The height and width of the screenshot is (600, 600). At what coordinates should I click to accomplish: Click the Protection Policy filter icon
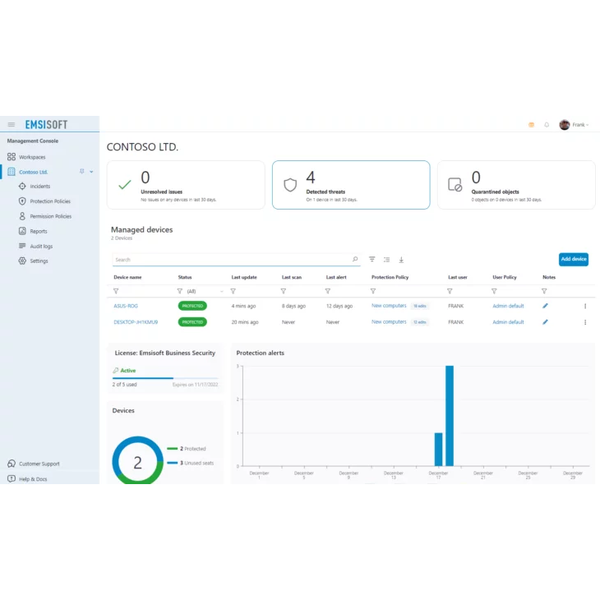(x=373, y=291)
